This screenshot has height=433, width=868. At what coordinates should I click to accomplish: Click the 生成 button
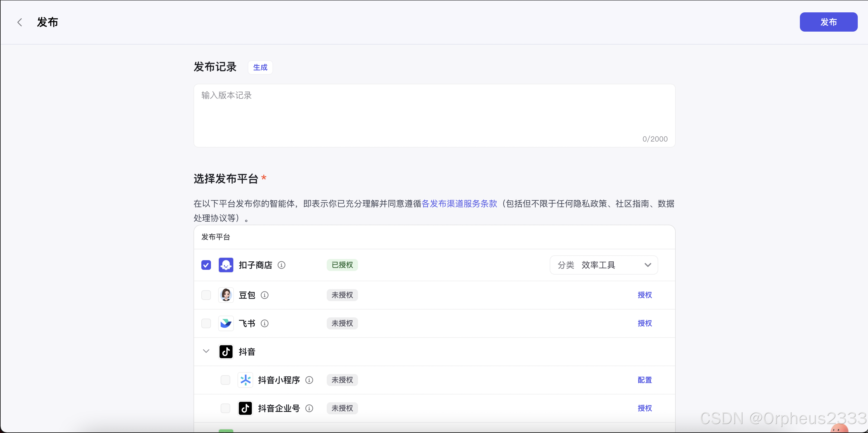coord(260,67)
